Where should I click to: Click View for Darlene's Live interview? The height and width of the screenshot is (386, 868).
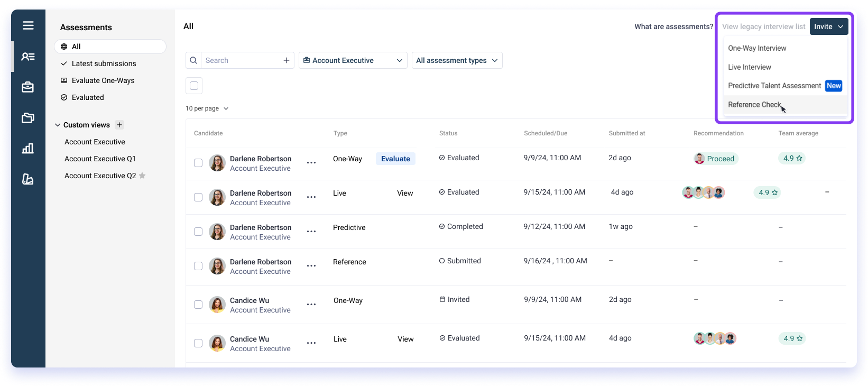pyautogui.click(x=405, y=193)
